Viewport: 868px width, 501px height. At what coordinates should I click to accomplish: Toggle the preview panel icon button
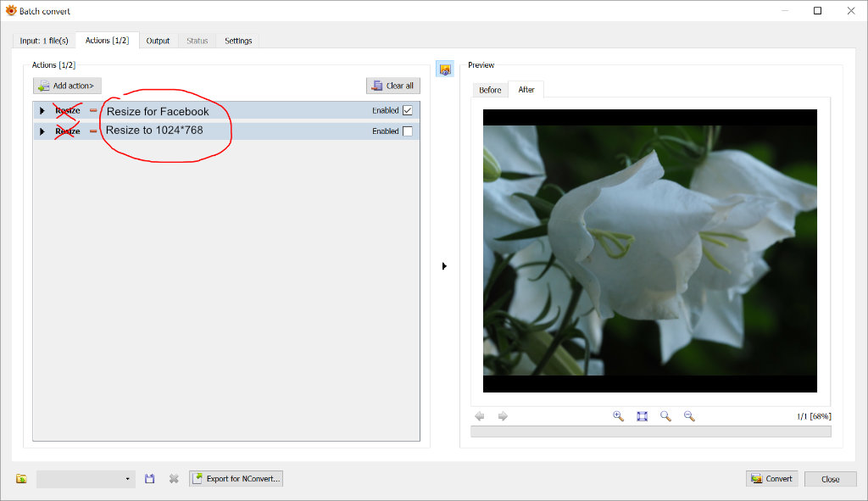point(445,70)
